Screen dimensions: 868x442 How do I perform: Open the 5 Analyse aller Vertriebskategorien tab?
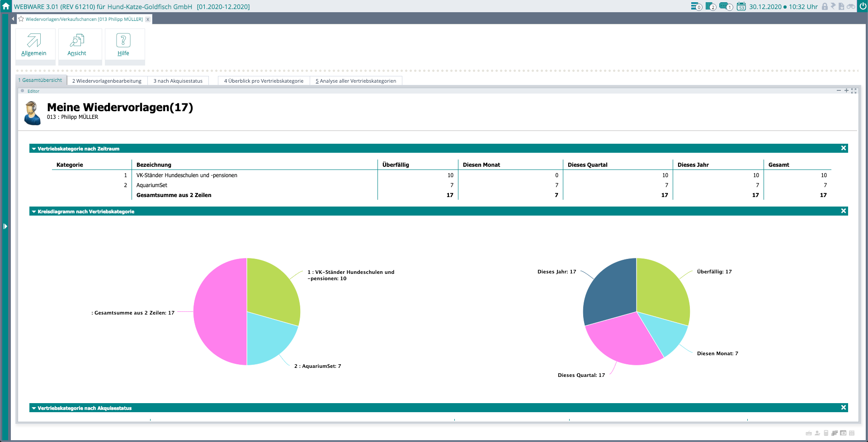[356, 81]
